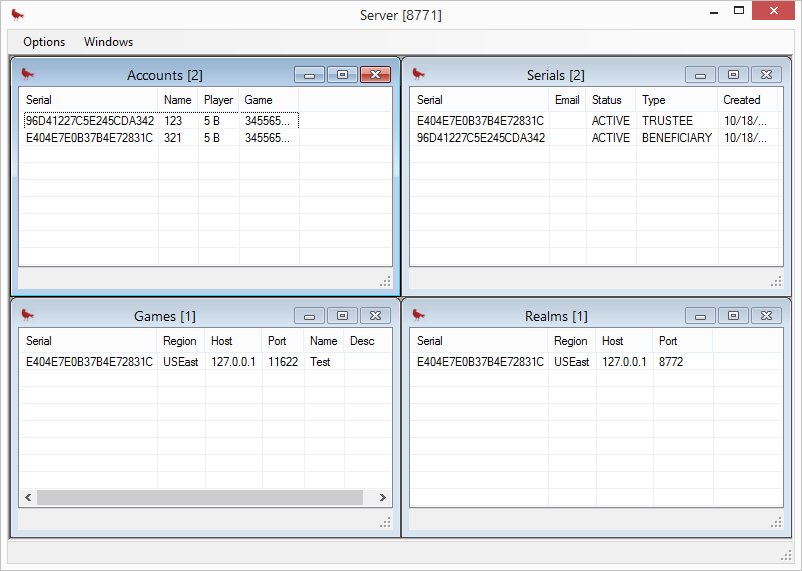Maximize the Serials window
This screenshot has height=571, width=802.
point(733,75)
